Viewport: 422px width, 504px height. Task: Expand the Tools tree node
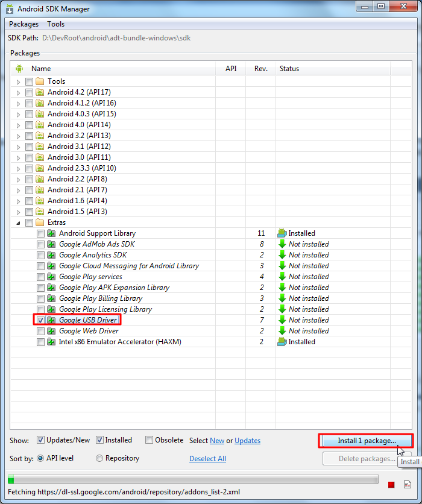click(x=18, y=82)
